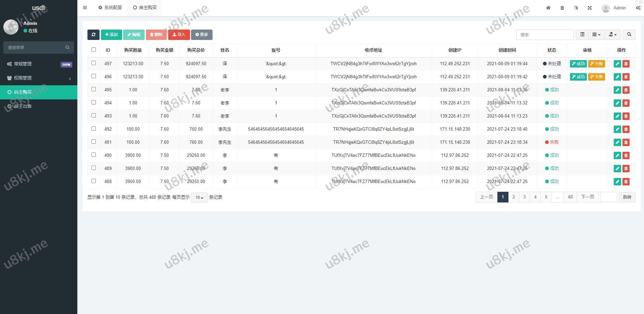Click the magnifier search icon button
644x314 pixels.
pos(629,35)
